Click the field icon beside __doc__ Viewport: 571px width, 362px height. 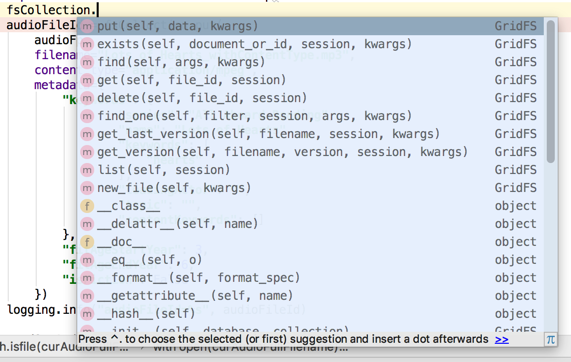point(87,242)
